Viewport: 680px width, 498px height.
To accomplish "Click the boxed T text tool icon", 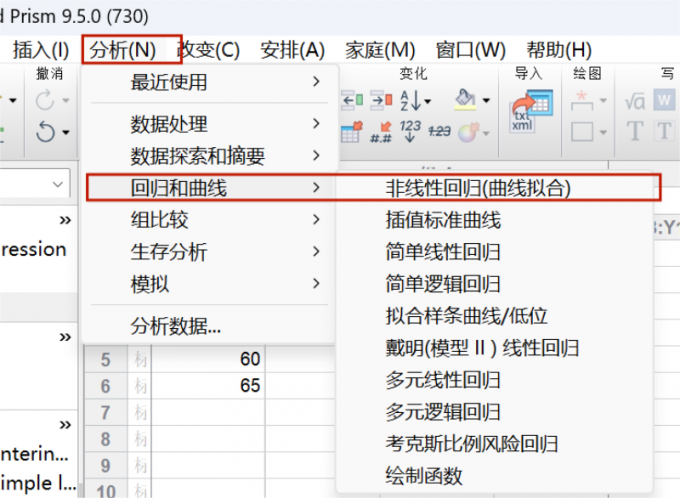I will click(664, 131).
